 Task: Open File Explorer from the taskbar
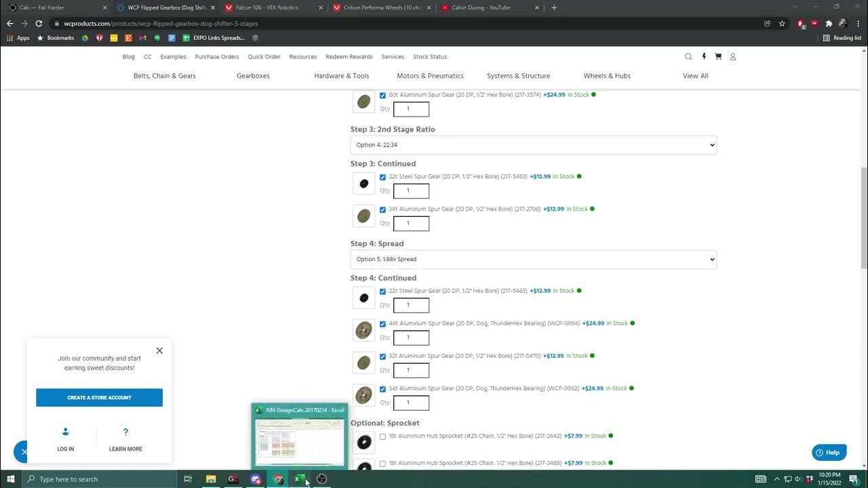coord(211,479)
